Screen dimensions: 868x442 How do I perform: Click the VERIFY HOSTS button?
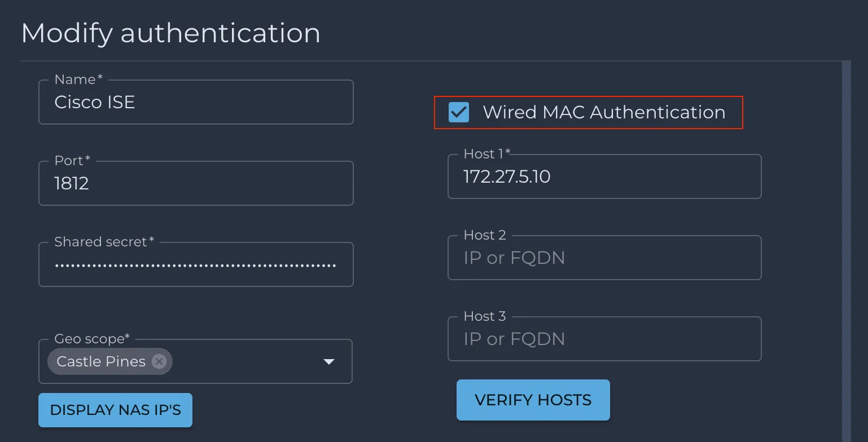pyautogui.click(x=533, y=400)
